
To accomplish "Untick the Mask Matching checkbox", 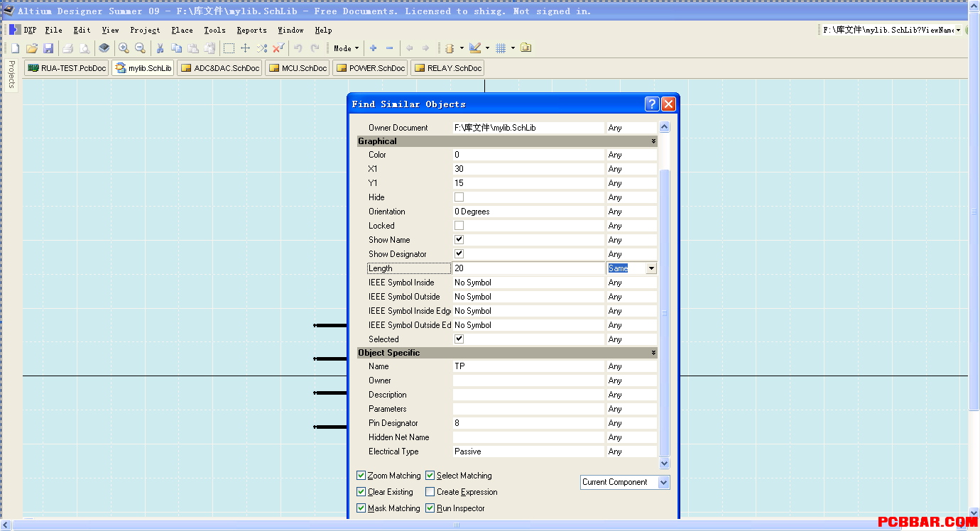I will click(x=361, y=508).
